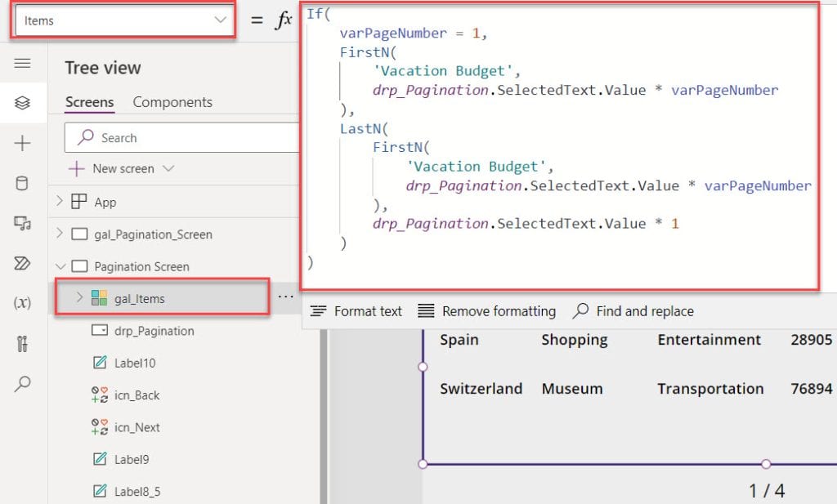Click the icn_Next icon symbol
This screenshot has width=837, height=504.
(99, 426)
